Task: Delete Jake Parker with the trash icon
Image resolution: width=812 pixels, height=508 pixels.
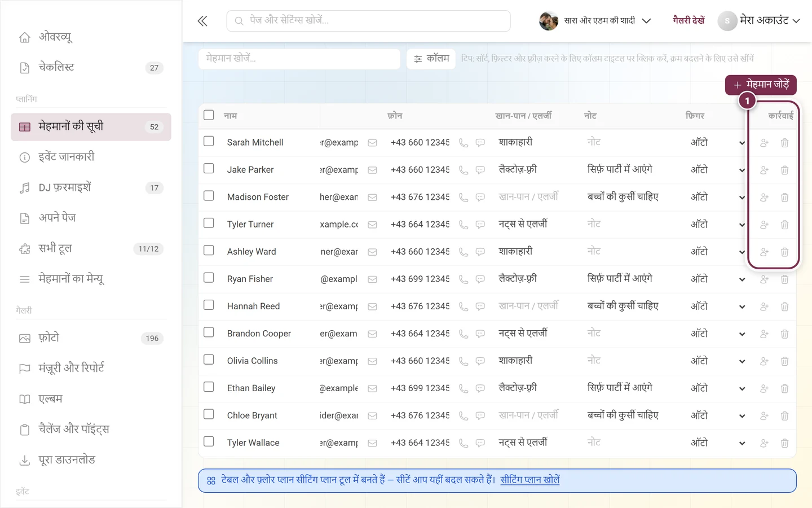Action: (x=784, y=170)
